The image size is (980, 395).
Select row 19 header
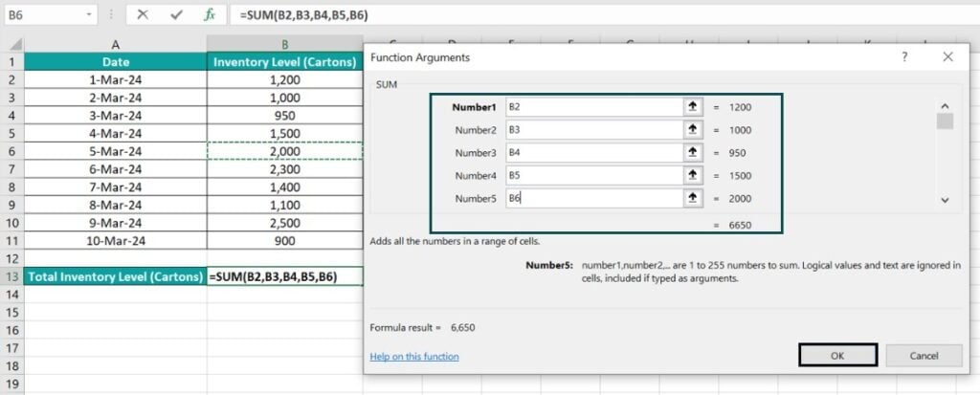coord(13,384)
